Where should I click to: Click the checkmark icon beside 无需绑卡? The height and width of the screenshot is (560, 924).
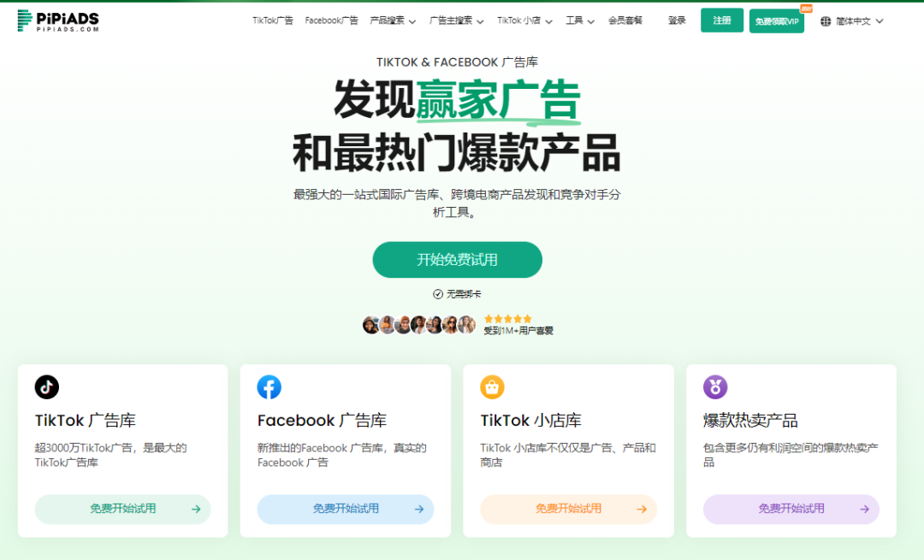[438, 292]
